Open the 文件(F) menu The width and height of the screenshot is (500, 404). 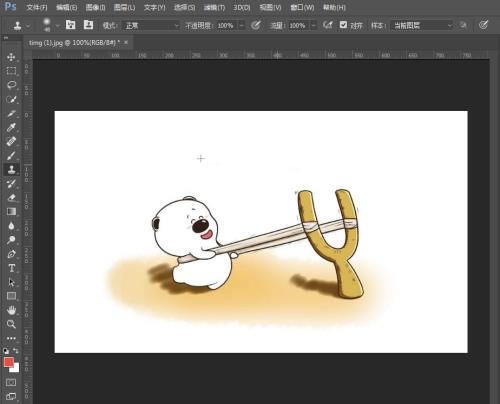[x=37, y=7]
